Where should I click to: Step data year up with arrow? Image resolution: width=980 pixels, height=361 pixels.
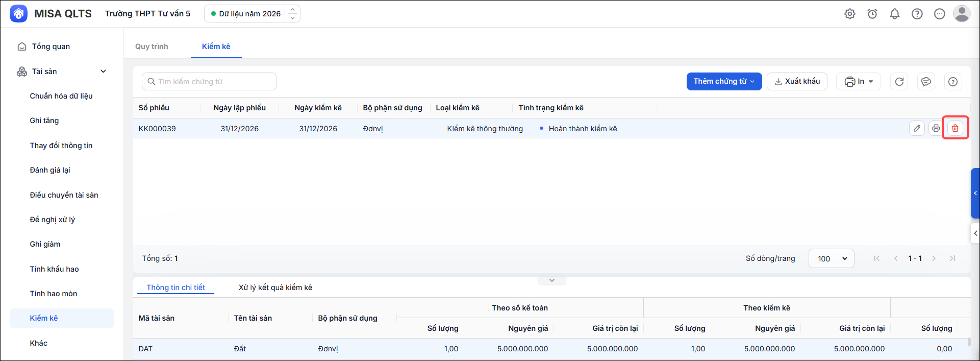(x=293, y=10)
